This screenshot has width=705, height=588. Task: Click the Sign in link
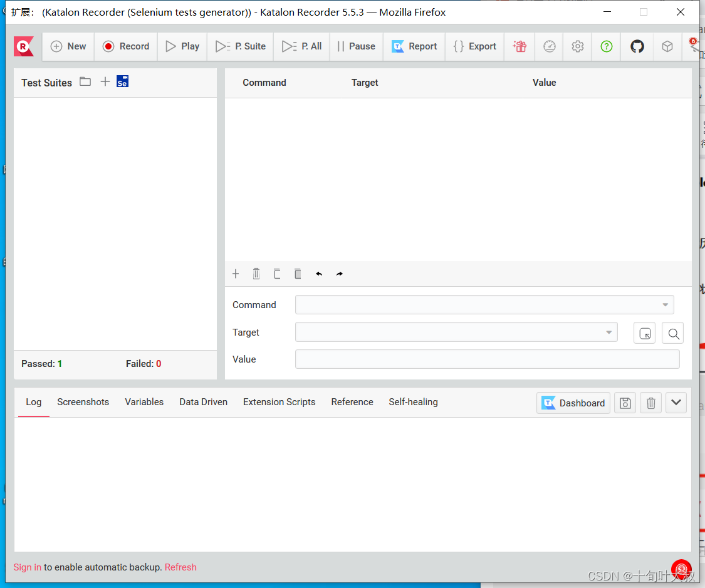(27, 567)
